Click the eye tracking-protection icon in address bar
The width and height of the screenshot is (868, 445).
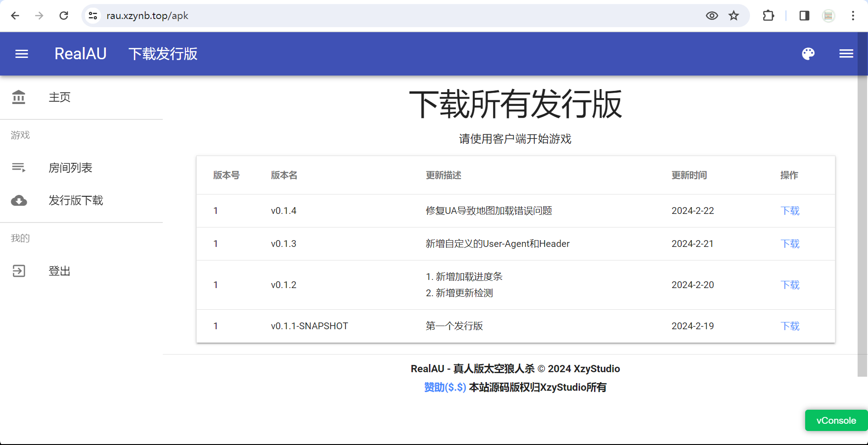pyautogui.click(x=712, y=16)
